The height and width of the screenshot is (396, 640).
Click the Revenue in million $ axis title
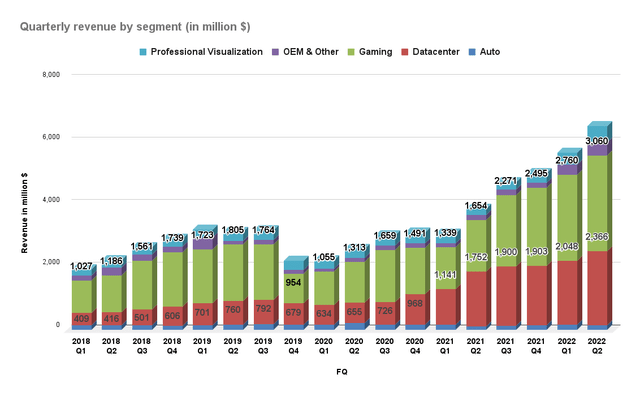pos(24,213)
